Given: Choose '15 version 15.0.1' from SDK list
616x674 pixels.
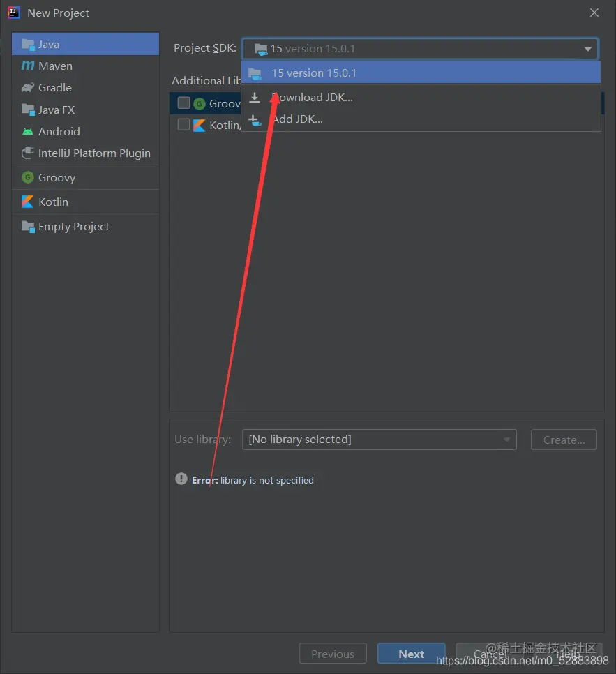Looking at the screenshot, I should (421, 73).
